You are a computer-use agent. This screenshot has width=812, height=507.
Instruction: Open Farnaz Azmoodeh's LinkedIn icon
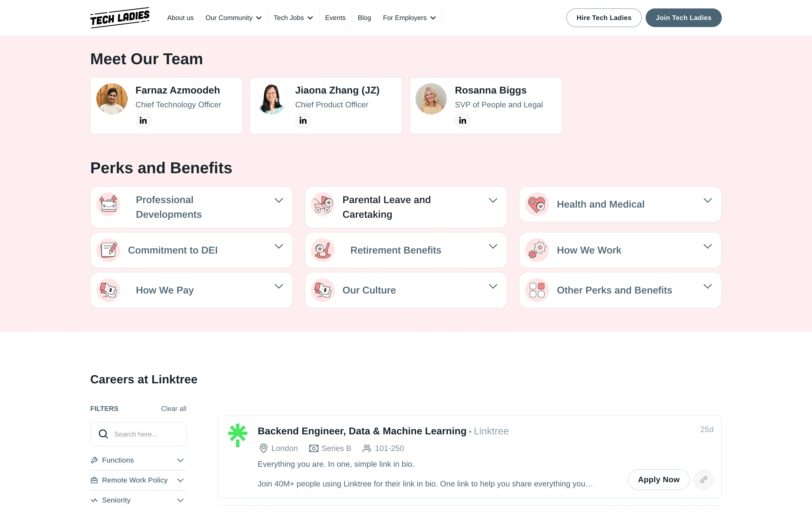[x=143, y=121]
